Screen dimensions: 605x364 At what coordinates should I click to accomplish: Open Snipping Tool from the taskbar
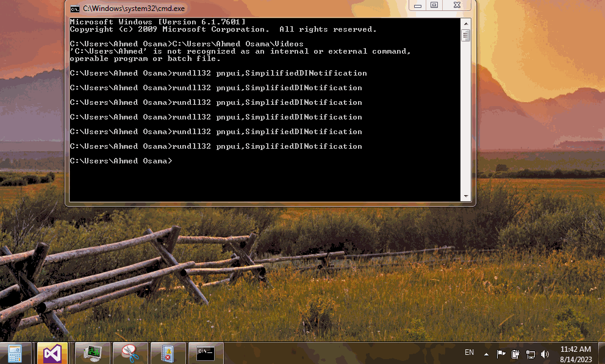[x=129, y=352]
